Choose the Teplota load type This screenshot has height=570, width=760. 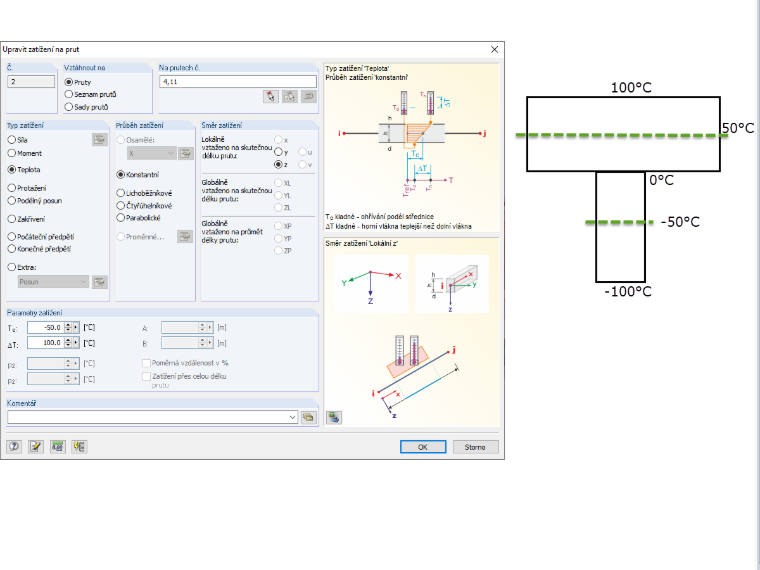pyautogui.click(x=12, y=170)
